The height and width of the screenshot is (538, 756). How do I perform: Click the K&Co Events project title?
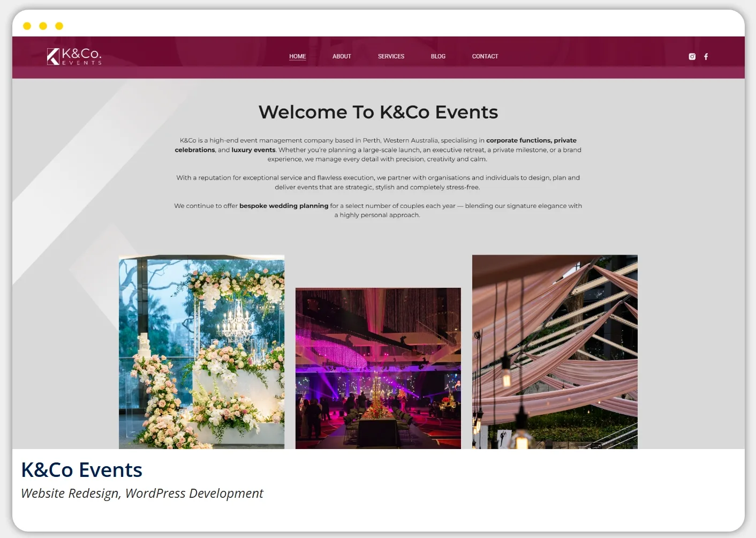pyautogui.click(x=81, y=470)
